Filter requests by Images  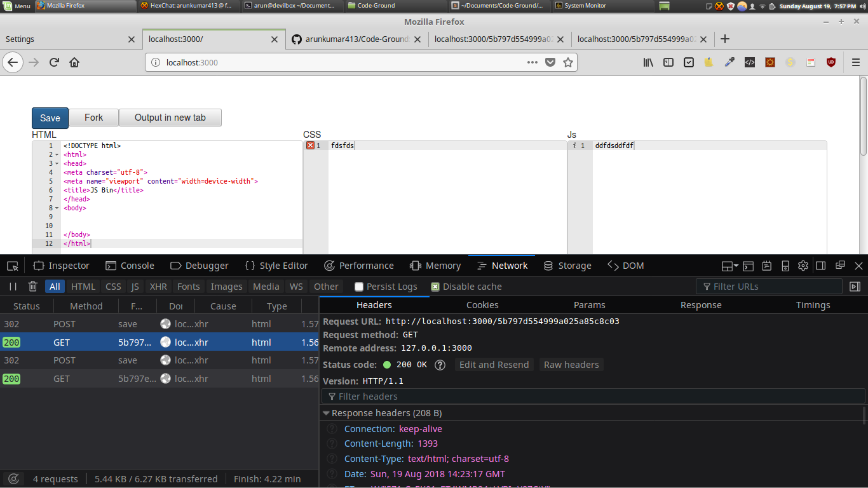tap(227, 287)
